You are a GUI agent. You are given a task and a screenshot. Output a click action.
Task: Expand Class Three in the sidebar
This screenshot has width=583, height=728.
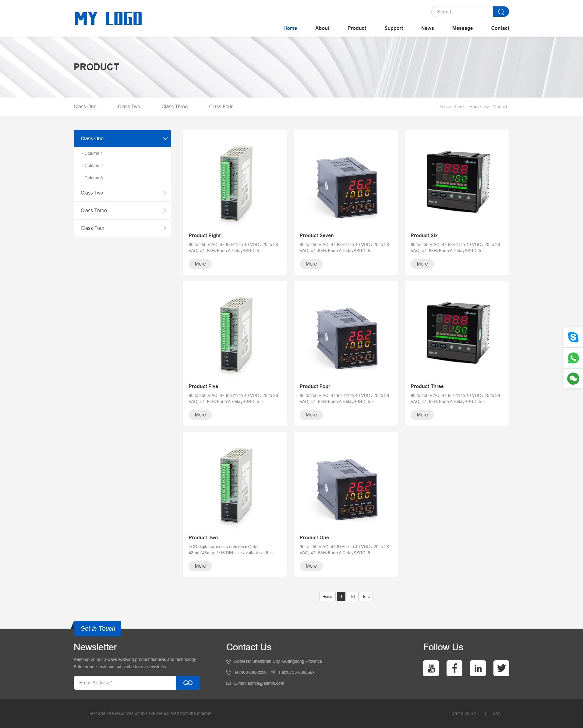coord(165,210)
